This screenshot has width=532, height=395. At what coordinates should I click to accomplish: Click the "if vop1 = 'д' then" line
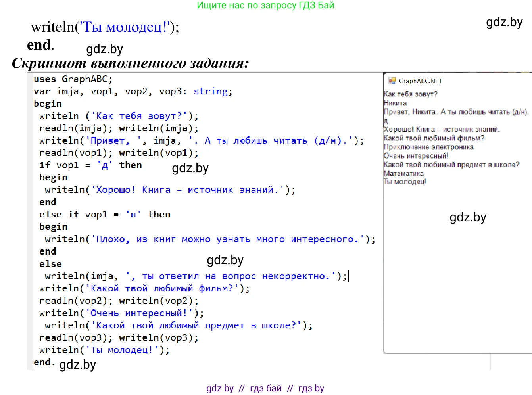pos(90,165)
